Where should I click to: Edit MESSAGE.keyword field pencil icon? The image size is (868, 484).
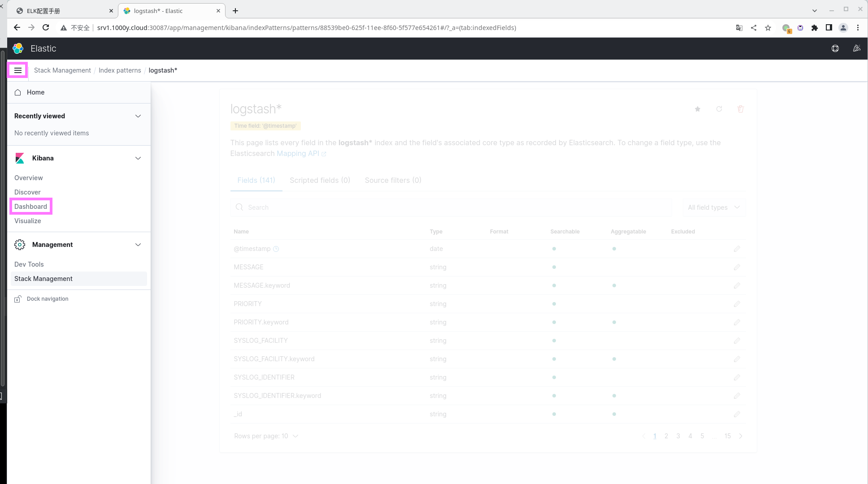[x=737, y=285]
